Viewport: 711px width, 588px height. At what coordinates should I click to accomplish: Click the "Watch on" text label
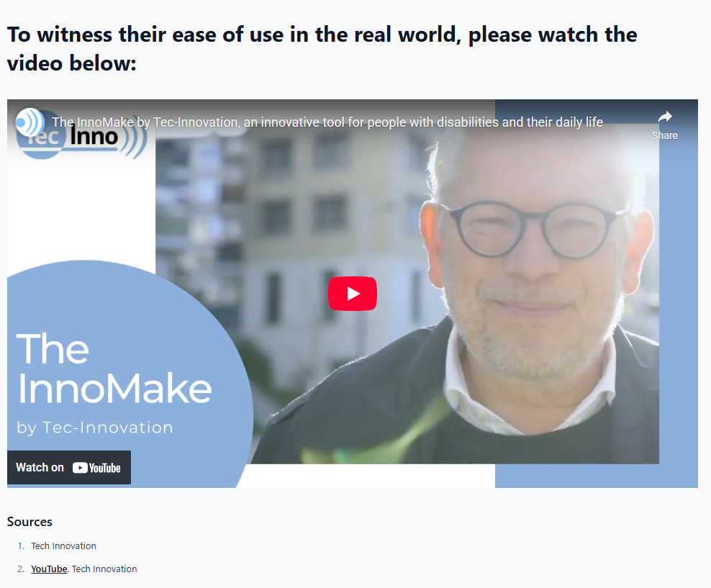click(40, 467)
